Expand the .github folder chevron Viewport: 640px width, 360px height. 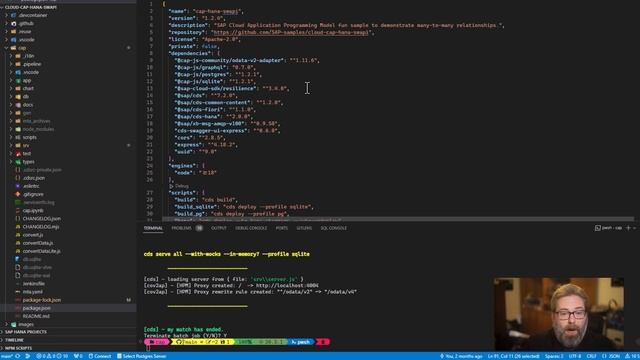tap(7, 24)
